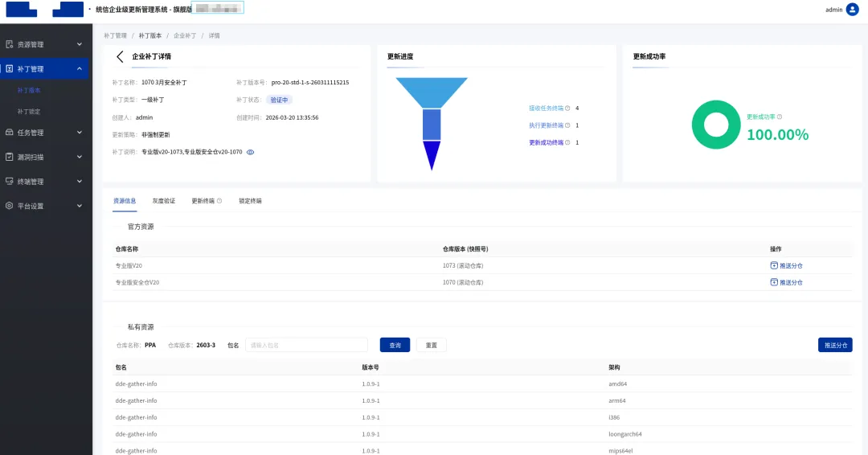Switch to the 灰度验证 tab
This screenshot has width=868, height=455.
point(163,201)
